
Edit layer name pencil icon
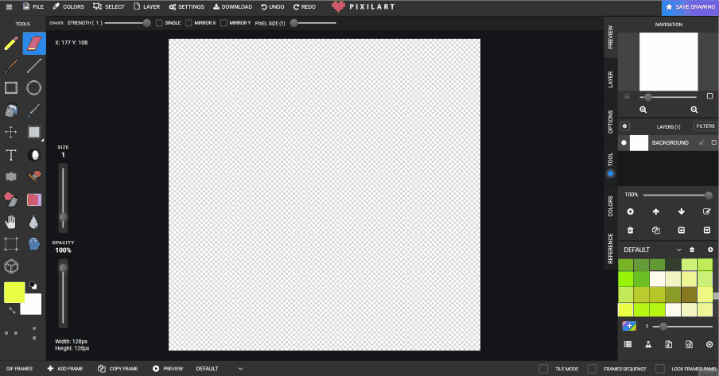(707, 211)
